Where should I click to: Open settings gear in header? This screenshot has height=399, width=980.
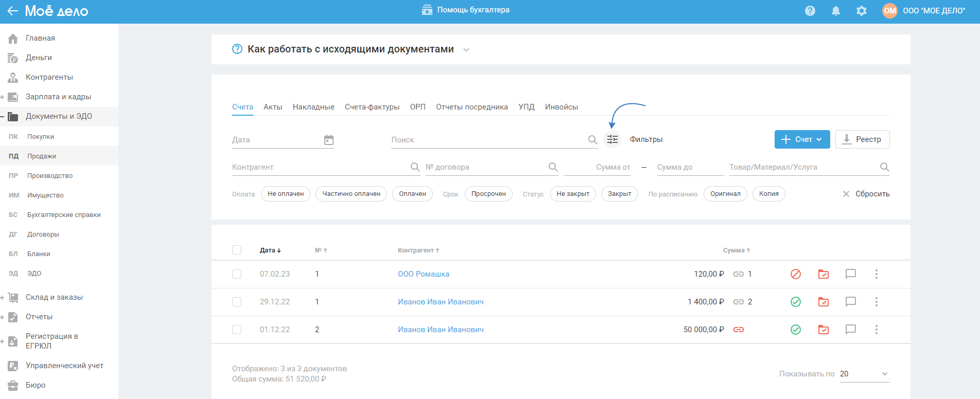click(861, 11)
